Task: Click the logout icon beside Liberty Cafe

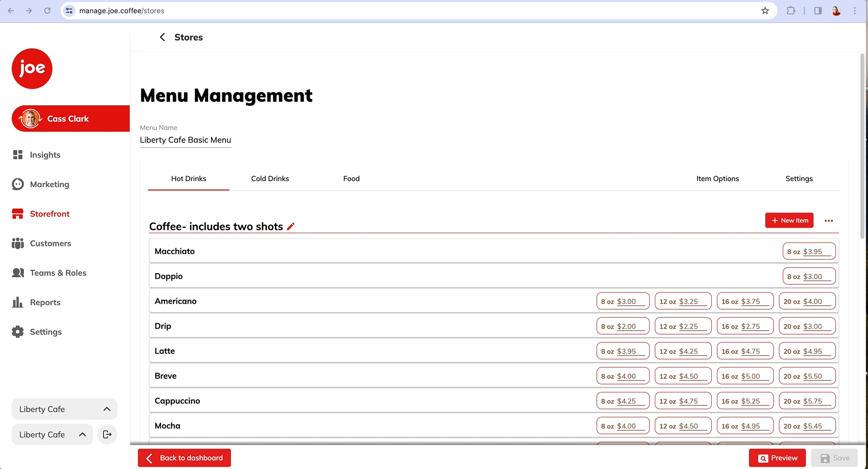Action: pos(107,434)
